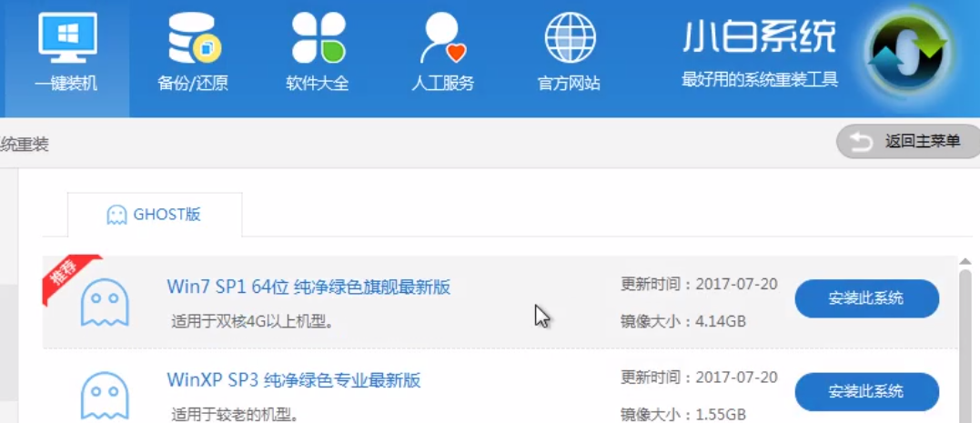
Task: Click the red 推荐 ribbon badge
Action: [64, 275]
